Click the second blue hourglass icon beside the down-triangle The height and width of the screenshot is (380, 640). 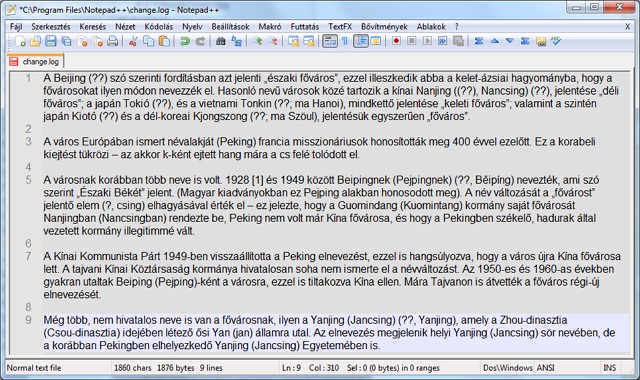tap(525, 41)
